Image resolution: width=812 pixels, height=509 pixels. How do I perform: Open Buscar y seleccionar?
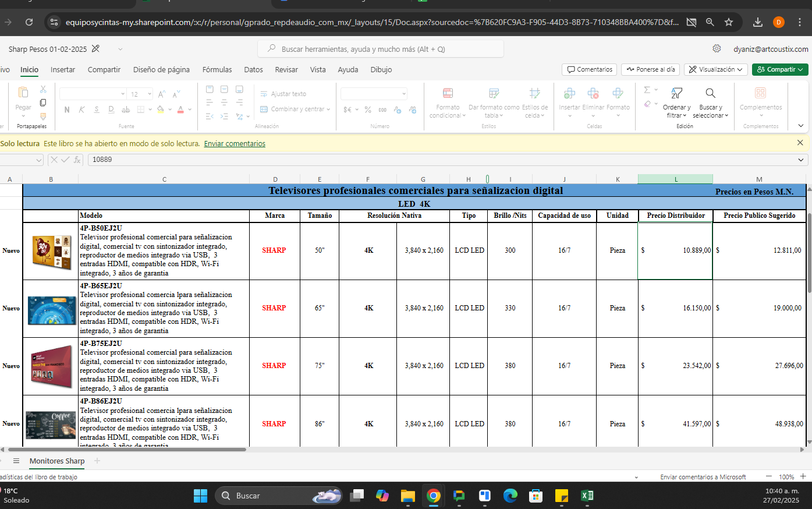[x=711, y=102]
